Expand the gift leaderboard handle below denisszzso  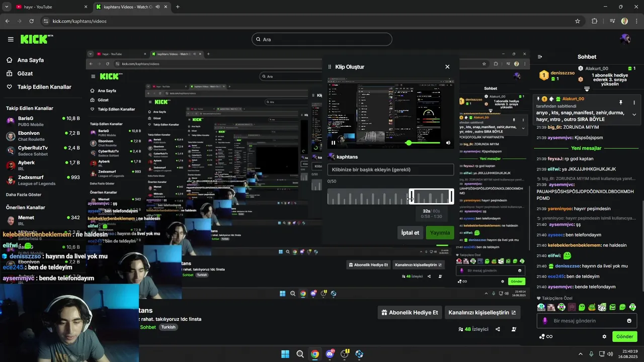587,89
